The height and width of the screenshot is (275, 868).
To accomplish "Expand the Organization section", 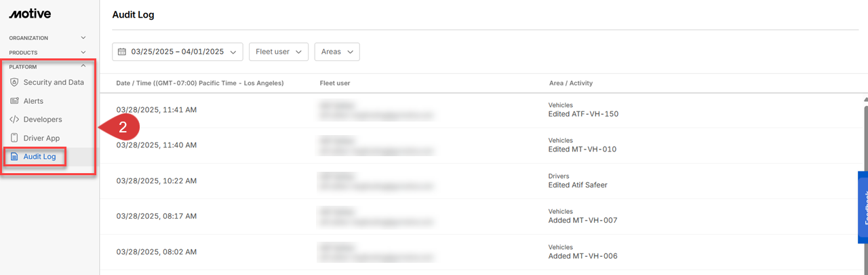I will [x=83, y=38].
